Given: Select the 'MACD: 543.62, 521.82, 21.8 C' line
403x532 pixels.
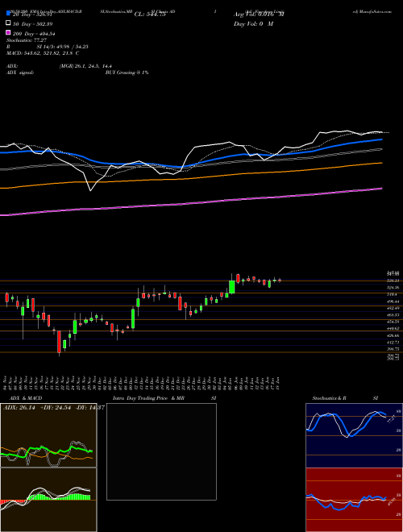Looking at the screenshot, I should [43, 53].
